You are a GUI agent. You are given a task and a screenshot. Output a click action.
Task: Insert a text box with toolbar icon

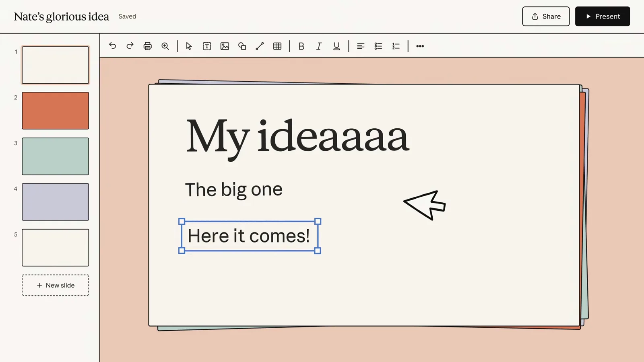tap(207, 46)
